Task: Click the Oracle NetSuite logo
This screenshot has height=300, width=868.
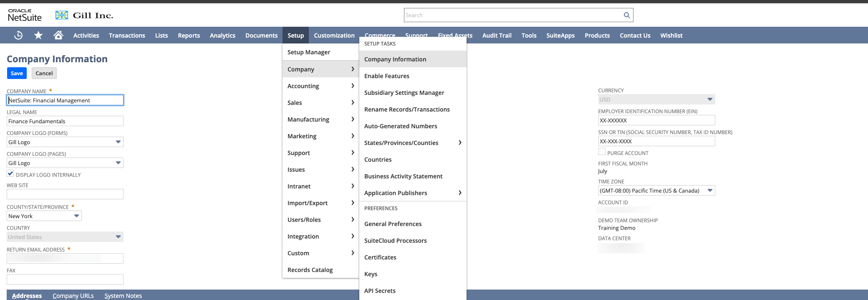Action: [25, 15]
